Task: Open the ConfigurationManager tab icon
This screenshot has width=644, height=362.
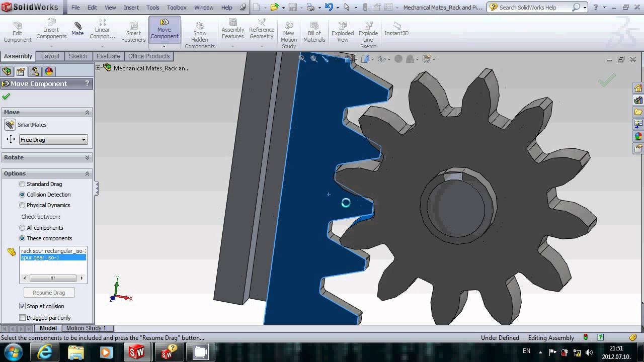Action: 35,71
